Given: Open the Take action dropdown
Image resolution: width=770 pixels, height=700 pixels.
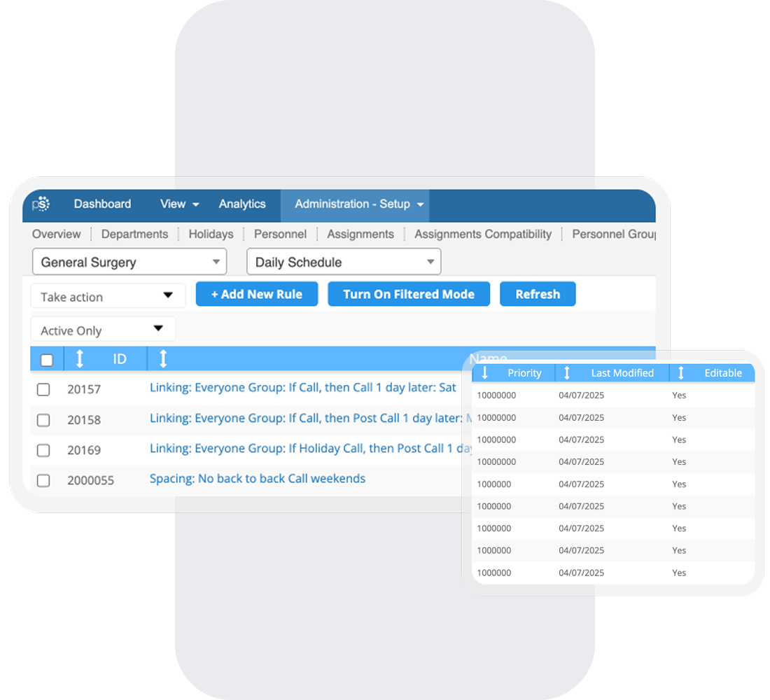Looking at the screenshot, I should pyautogui.click(x=108, y=296).
